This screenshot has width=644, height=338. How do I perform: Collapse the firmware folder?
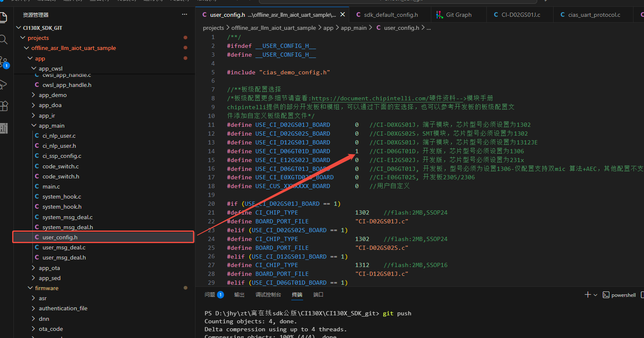click(46, 288)
